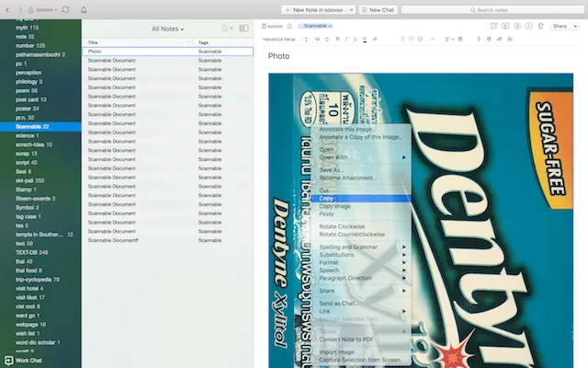Click New Note in soosoo button
Screen dimensions: 588x368
pyautogui.click(x=314, y=10)
